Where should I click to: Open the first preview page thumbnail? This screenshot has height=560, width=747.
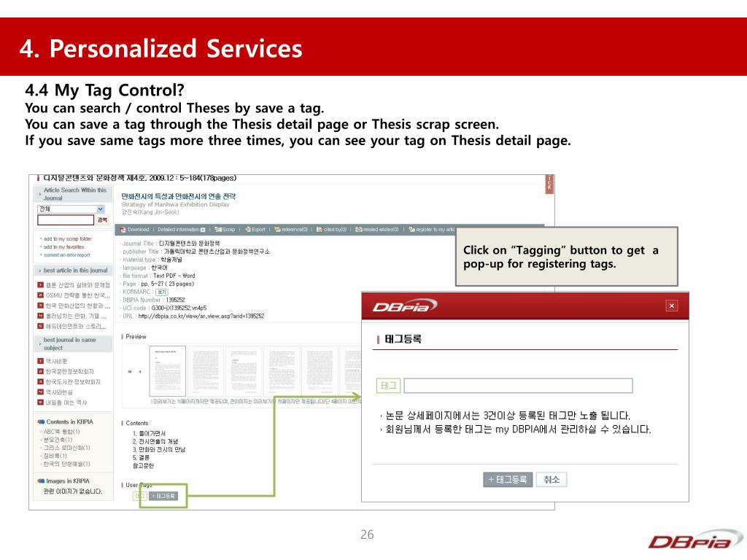[x=167, y=371]
